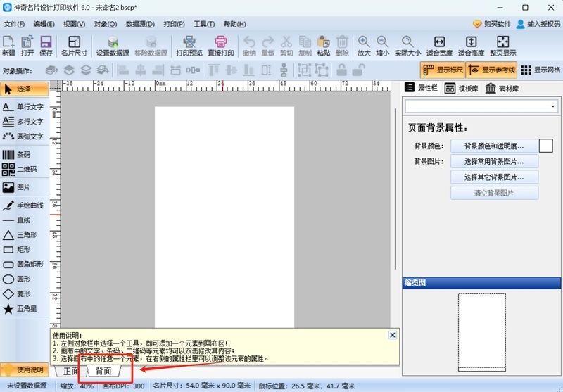This screenshot has width=563, height=392.
Task: Open the 文件(F) menu
Action: pos(14,24)
